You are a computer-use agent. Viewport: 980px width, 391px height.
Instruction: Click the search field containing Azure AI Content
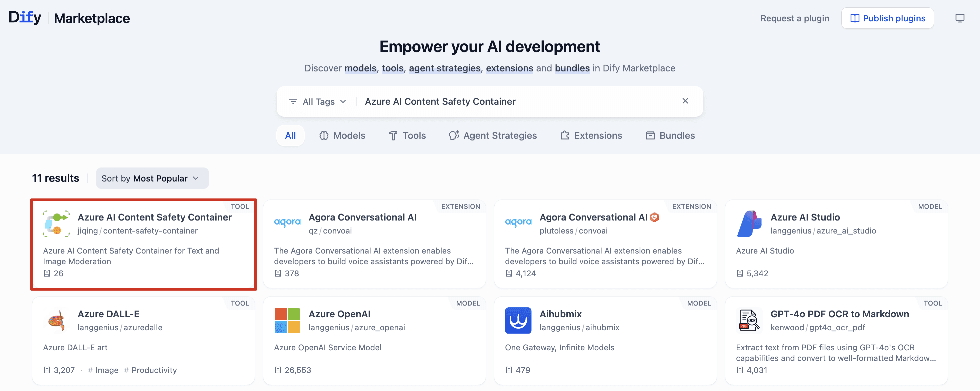point(517,102)
